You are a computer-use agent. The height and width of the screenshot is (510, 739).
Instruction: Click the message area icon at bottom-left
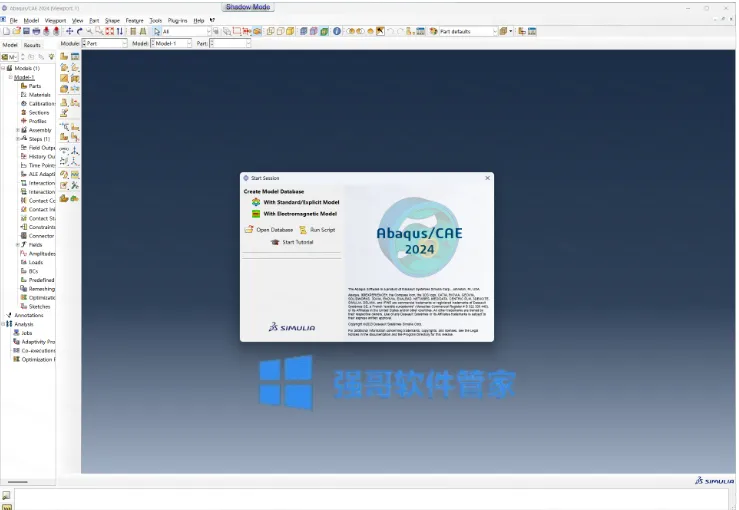coord(6,495)
